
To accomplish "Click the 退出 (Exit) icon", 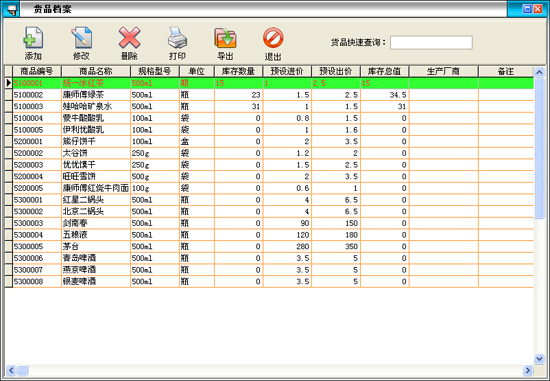I will (x=273, y=38).
